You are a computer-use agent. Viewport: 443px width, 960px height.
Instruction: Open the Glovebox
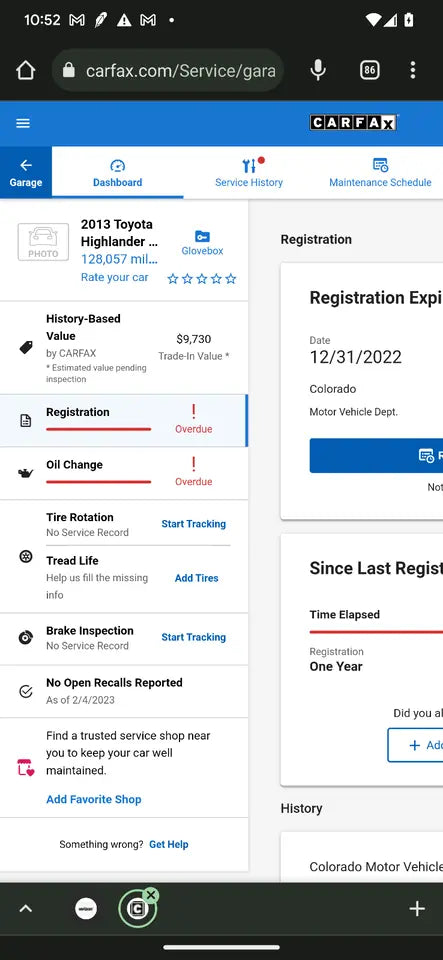click(202, 243)
